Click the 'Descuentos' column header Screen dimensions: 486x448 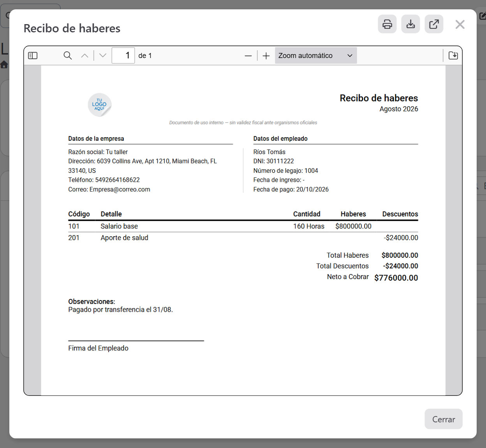pyautogui.click(x=400, y=214)
